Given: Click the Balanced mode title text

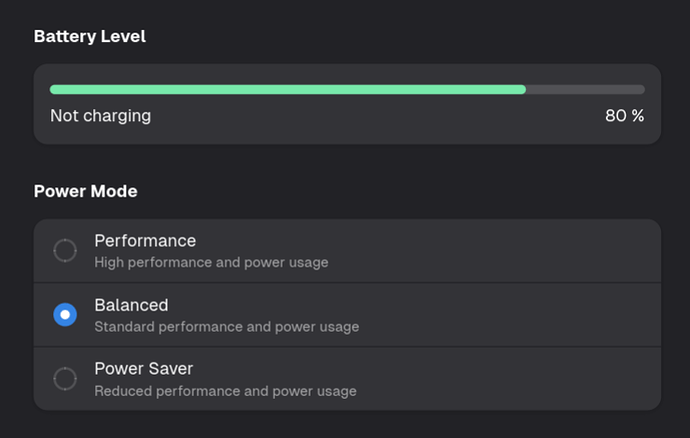Looking at the screenshot, I should click(x=131, y=305).
